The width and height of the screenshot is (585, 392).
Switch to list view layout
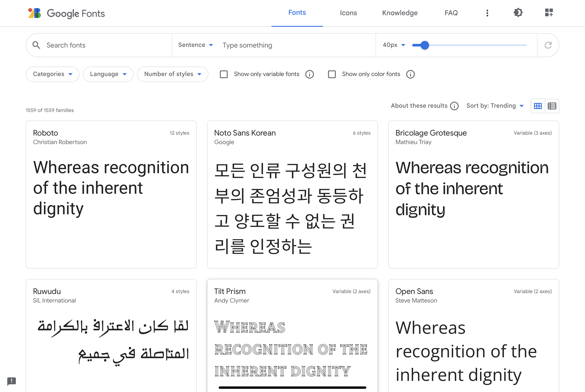[552, 106]
